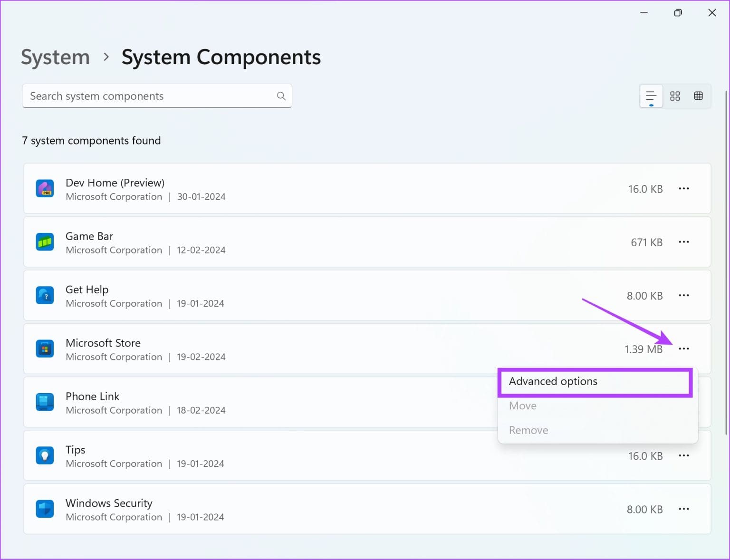The image size is (730, 560).
Task: Click the Tips lightbulb icon
Action: click(x=45, y=456)
